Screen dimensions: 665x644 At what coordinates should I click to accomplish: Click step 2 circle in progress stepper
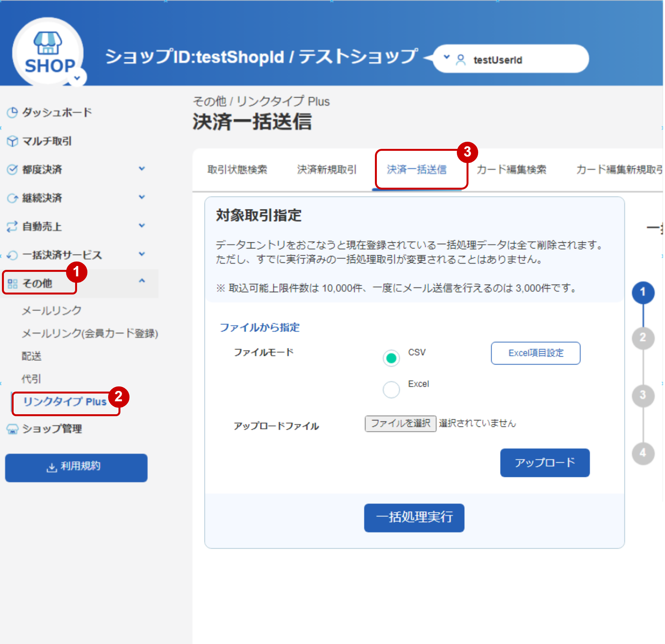643,338
